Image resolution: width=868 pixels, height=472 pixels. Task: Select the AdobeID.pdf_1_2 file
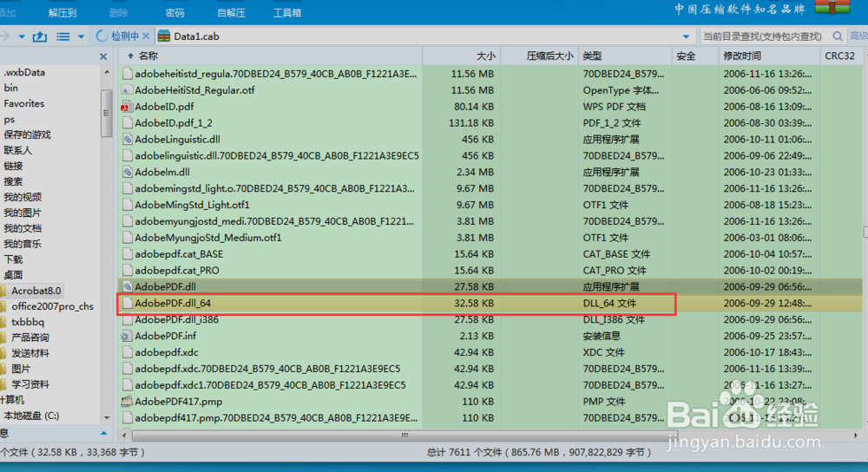174,123
